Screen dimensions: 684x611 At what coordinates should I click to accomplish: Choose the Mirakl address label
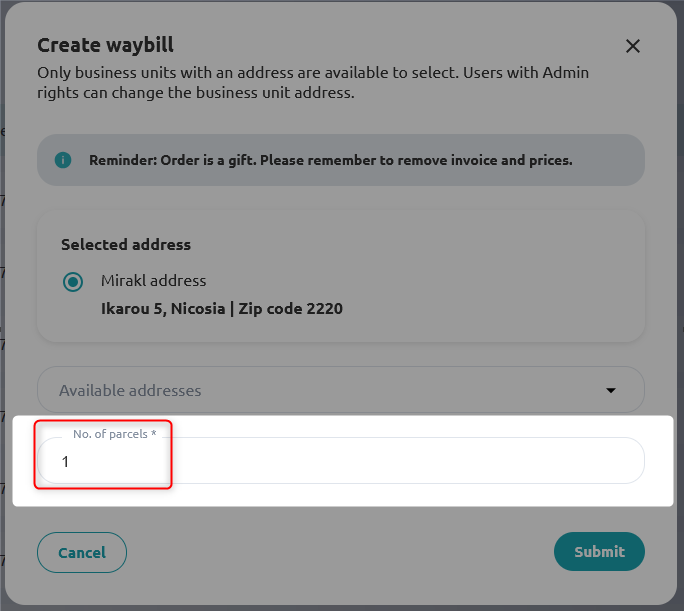click(x=153, y=280)
